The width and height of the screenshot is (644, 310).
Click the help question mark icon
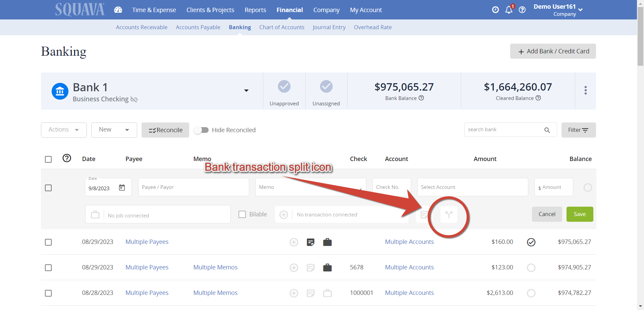(x=522, y=10)
